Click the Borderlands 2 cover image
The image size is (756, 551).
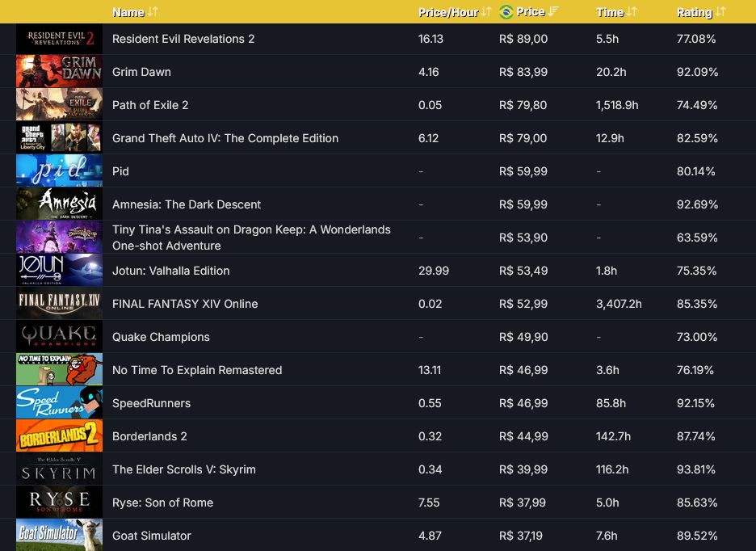[59, 436]
